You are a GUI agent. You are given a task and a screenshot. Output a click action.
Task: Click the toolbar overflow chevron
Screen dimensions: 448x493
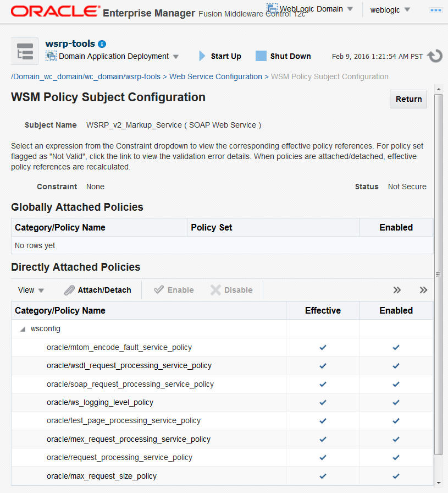click(397, 290)
